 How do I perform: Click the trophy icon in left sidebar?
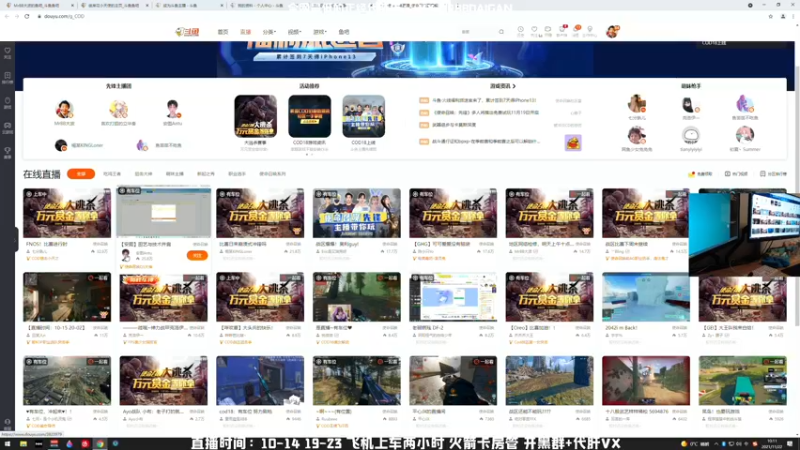7,153
